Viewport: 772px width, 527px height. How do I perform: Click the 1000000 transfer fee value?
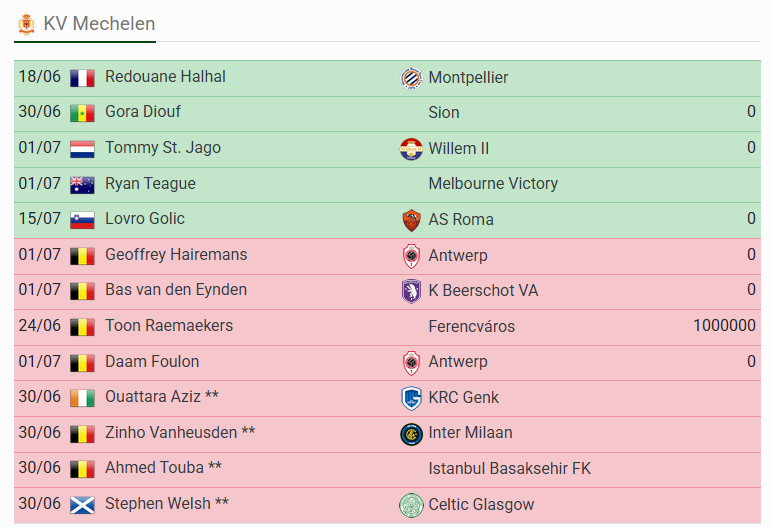(x=724, y=326)
